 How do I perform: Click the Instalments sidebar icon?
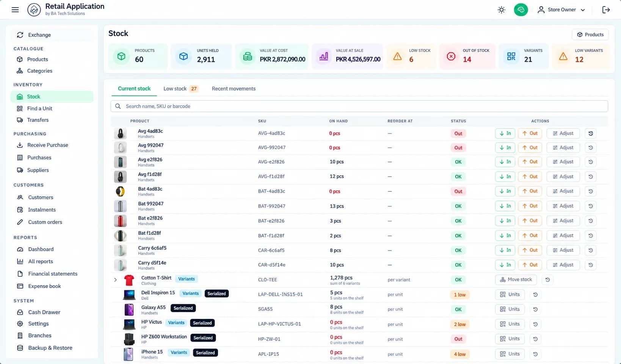pos(20,210)
